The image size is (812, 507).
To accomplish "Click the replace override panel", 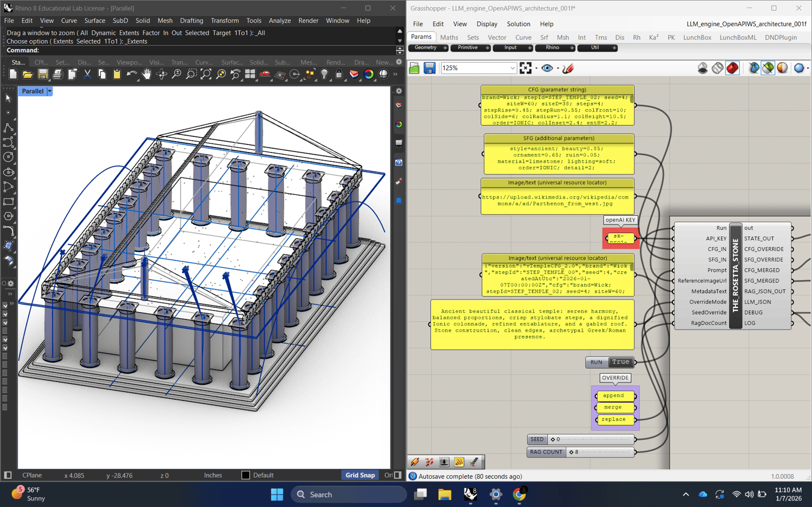I will pos(614,419).
